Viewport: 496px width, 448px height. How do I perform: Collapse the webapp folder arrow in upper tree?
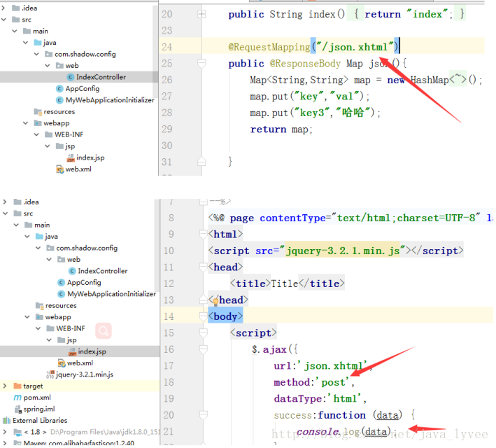pyautogui.click(x=26, y=123)
